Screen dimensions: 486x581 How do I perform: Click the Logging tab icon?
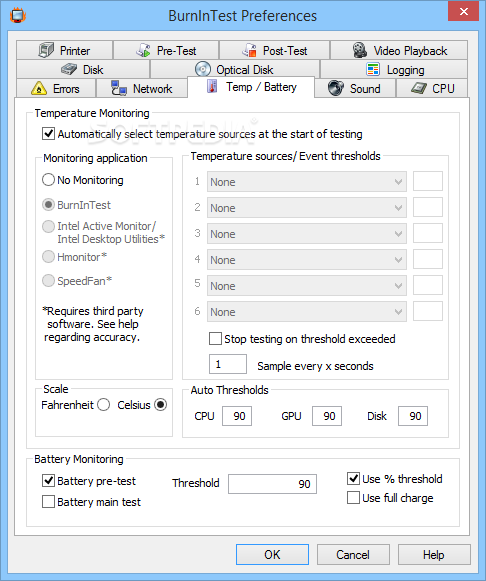[373, 69]
